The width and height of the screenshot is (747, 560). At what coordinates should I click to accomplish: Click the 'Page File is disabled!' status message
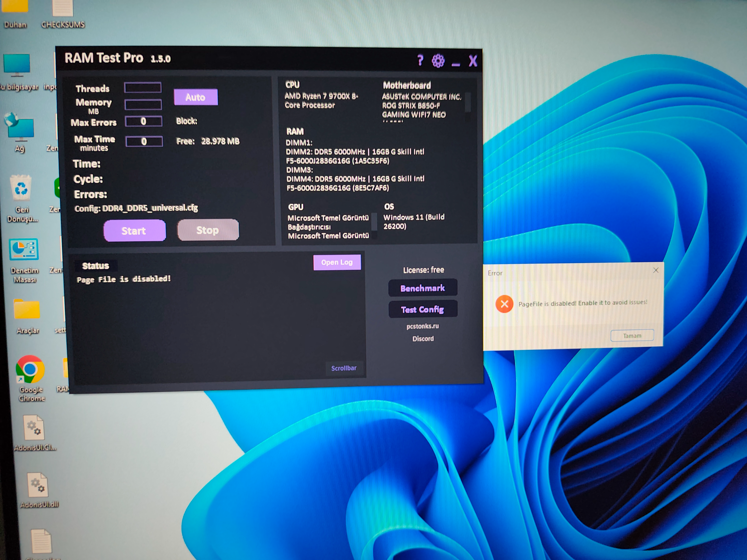[124, 279]
